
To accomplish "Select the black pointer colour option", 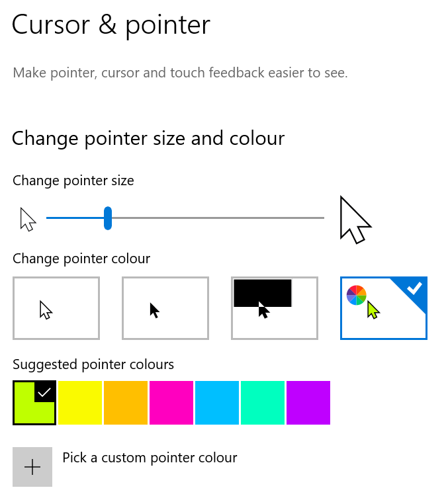I will [x=165, y=308].
